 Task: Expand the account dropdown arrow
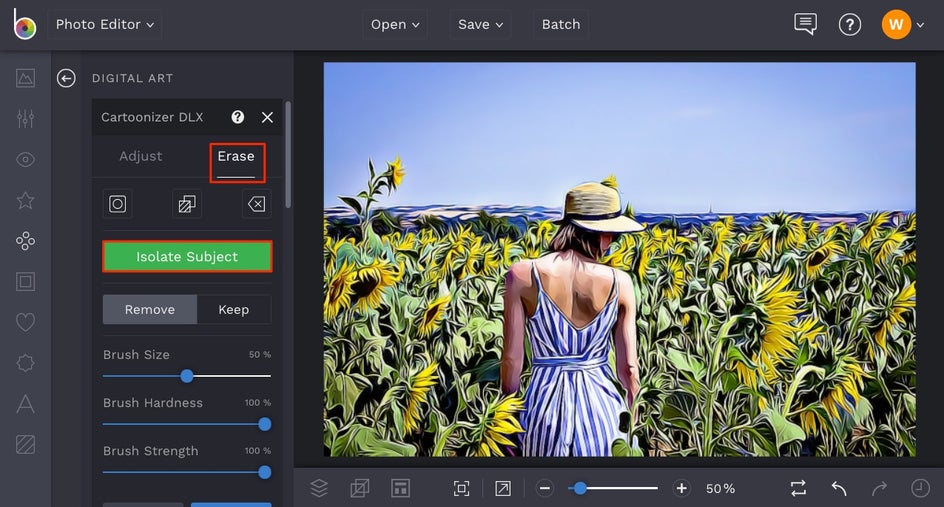coord(921,25)
